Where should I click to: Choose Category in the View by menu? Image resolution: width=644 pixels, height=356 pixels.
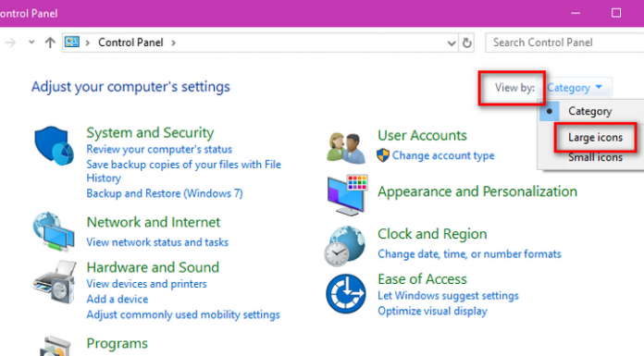coord(590,111)
